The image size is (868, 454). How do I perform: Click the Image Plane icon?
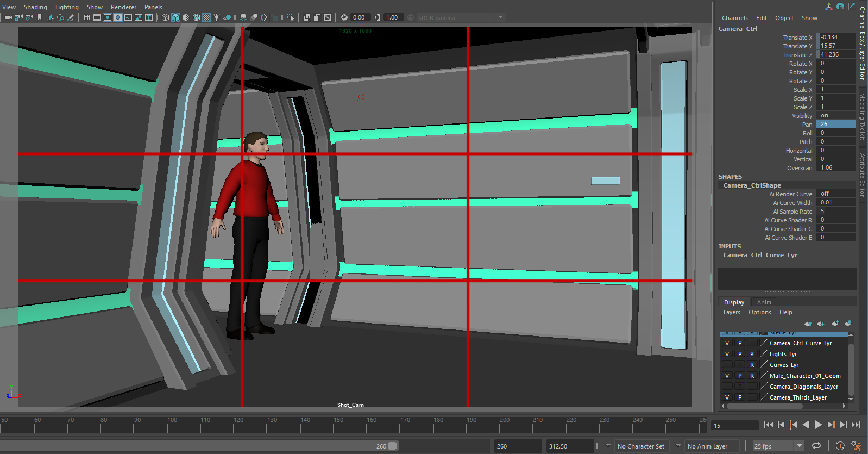pos(49,17)
